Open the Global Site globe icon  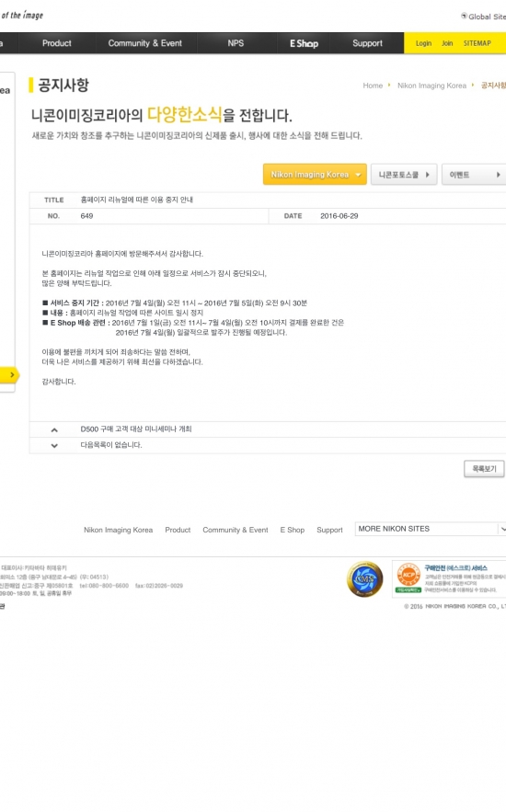point(464,16)
